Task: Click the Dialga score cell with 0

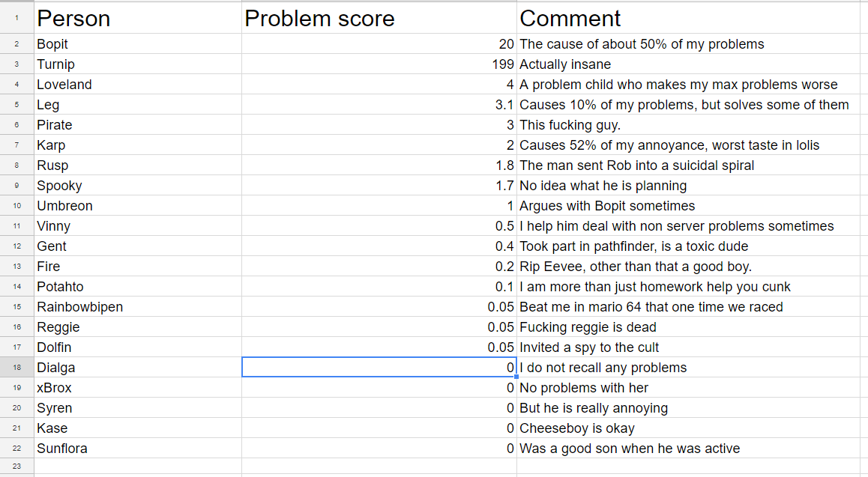Action: pos(379,368)
